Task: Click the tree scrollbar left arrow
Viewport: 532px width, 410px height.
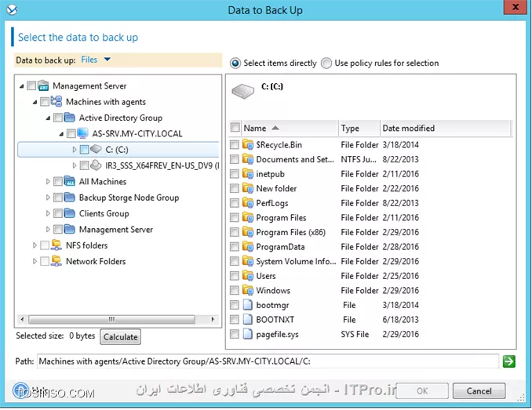Action: (x=23, y=319)
